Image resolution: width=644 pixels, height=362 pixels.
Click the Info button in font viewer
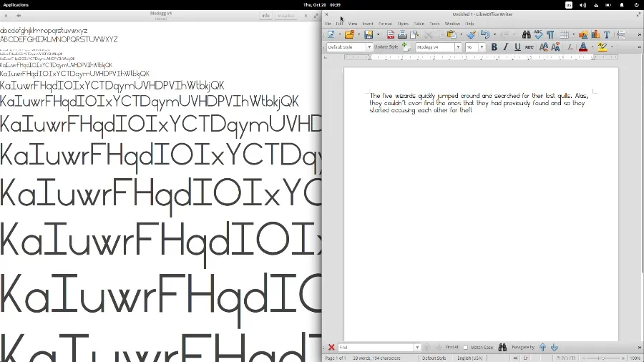click(x=265, y=15)
